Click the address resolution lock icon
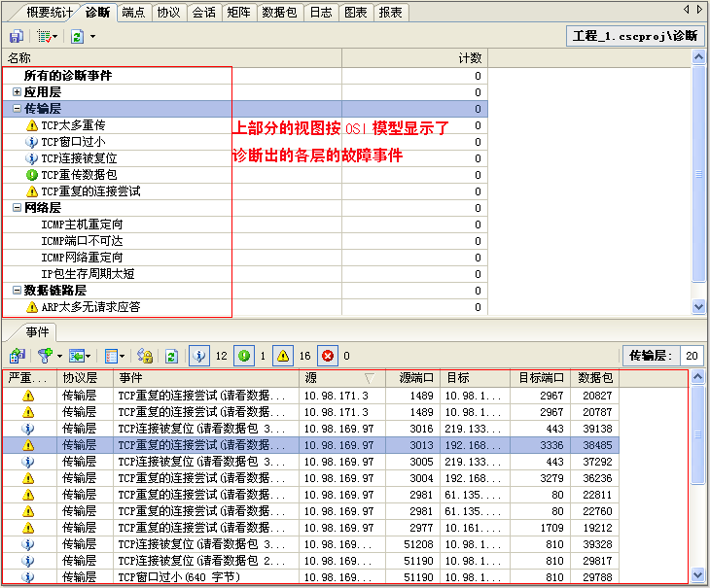The height and width of the screenshot is (588, 710). (x=145, y=356)
